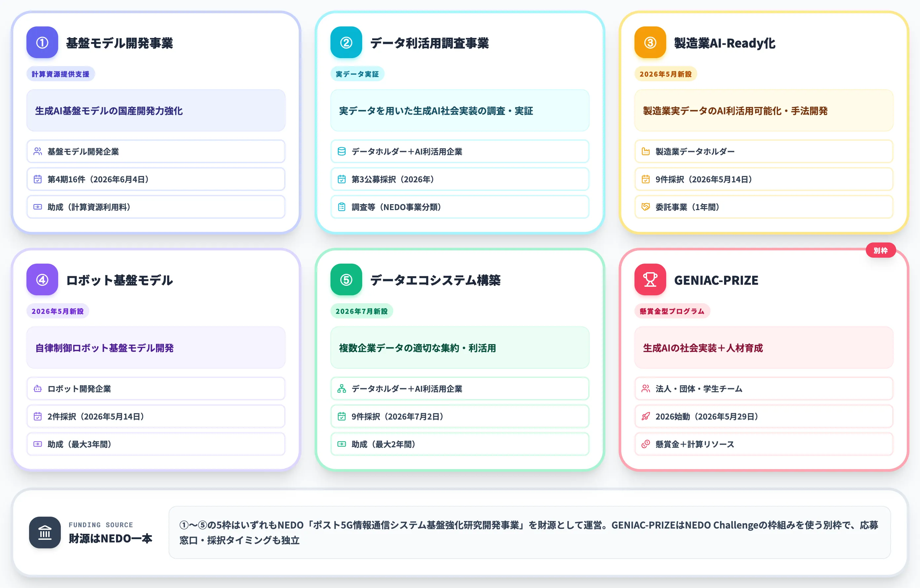This screenshot has width=920, height=588.
Task: Click the green number ⑤ card icon
Action: [346, 279]
